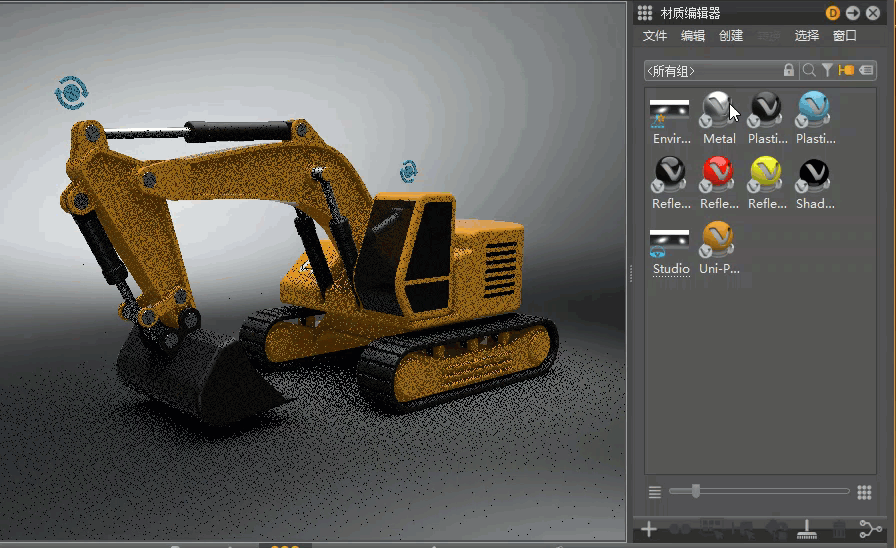Click the star badge on Envir... thumbnail
The height and width of the screenshot is (548, 896).
[x=658, y=120]
